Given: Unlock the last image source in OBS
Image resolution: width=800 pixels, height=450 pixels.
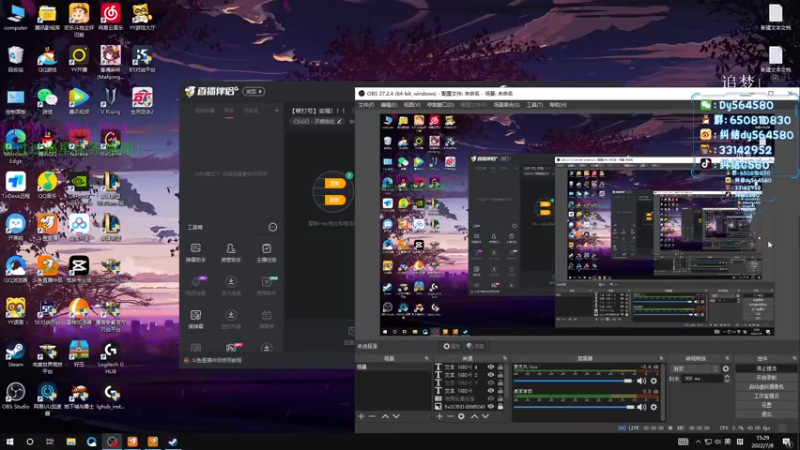Looking at the screenshot, I should pos(501,407).
